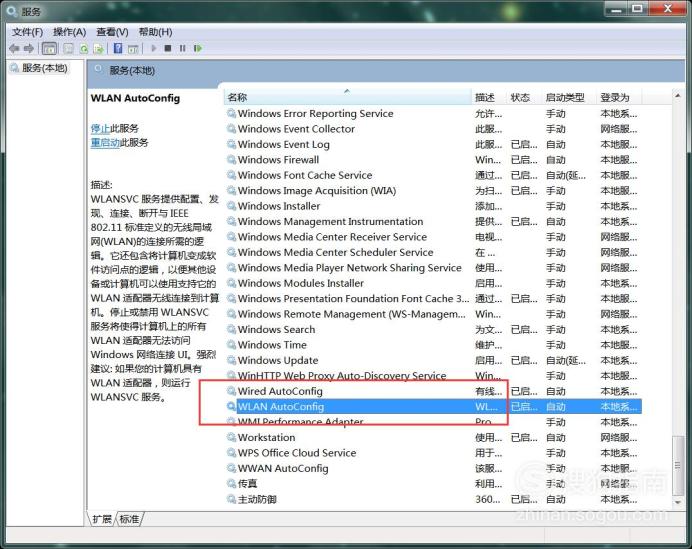692x549 pixels.
Task: Sort by the 启动类型 column header
Action: point(569,98)
